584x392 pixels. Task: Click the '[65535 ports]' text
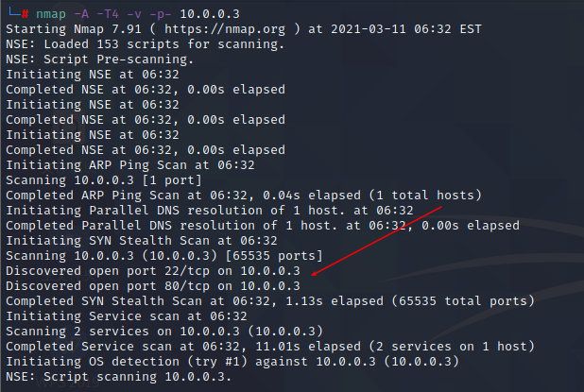click(274, 256)
